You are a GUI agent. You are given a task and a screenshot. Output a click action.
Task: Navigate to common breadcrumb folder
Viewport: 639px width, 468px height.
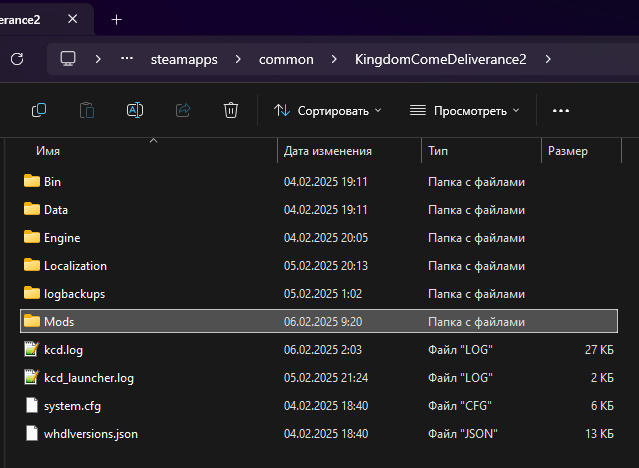pyautogui.click(x=286, y=59)
